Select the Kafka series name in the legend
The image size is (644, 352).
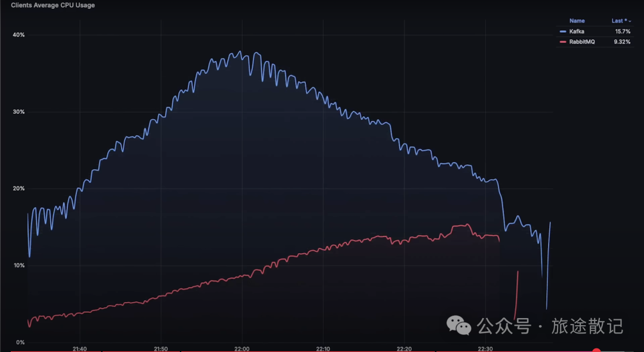pos(577,32)
